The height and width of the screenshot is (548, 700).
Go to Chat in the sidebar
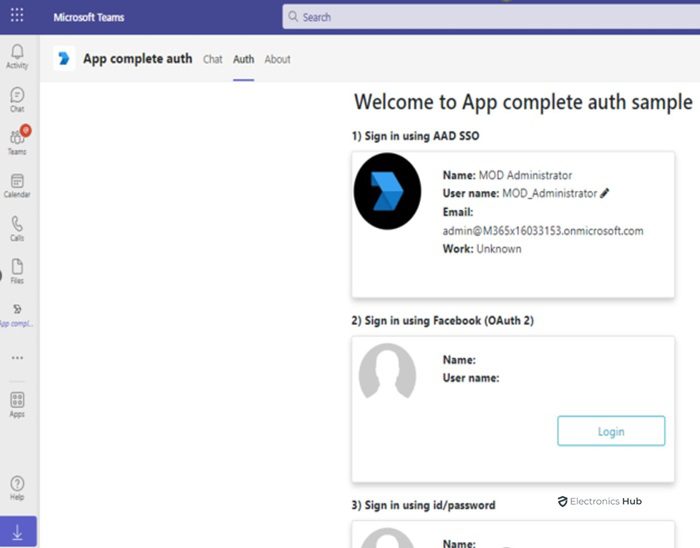click(x=17, y=100)
